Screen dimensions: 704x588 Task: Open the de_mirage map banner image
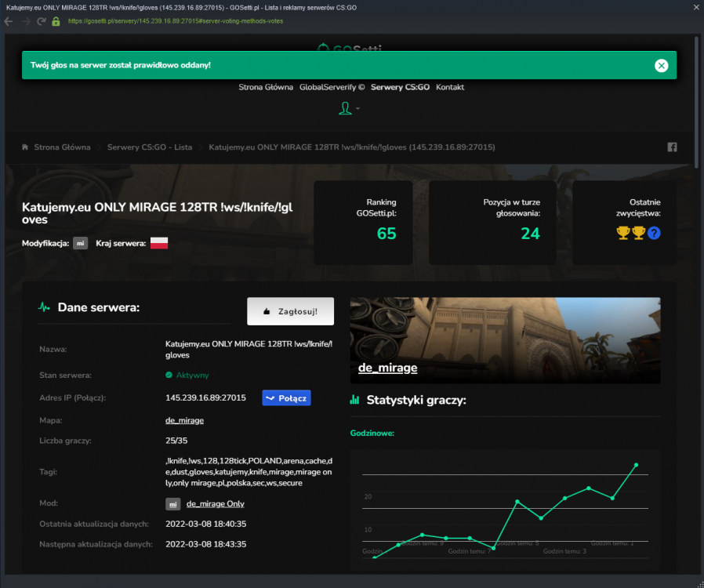(x=505, y=340)
